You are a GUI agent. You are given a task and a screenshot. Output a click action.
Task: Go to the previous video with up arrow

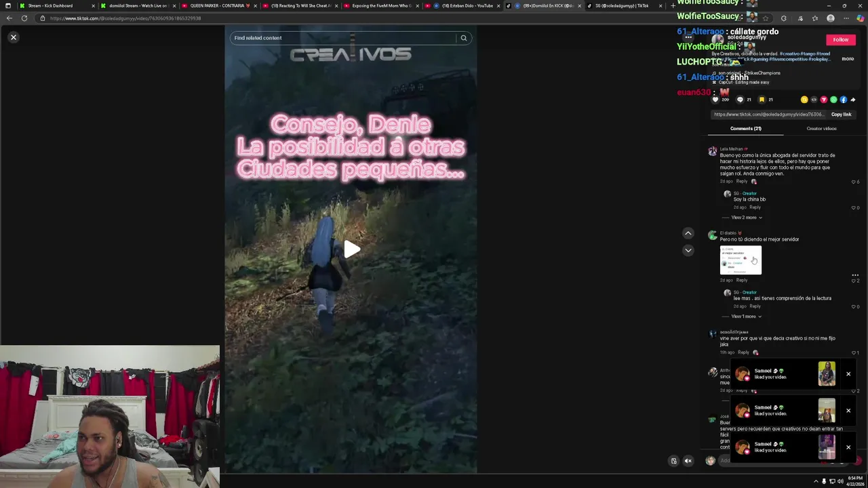click(688, 233)
